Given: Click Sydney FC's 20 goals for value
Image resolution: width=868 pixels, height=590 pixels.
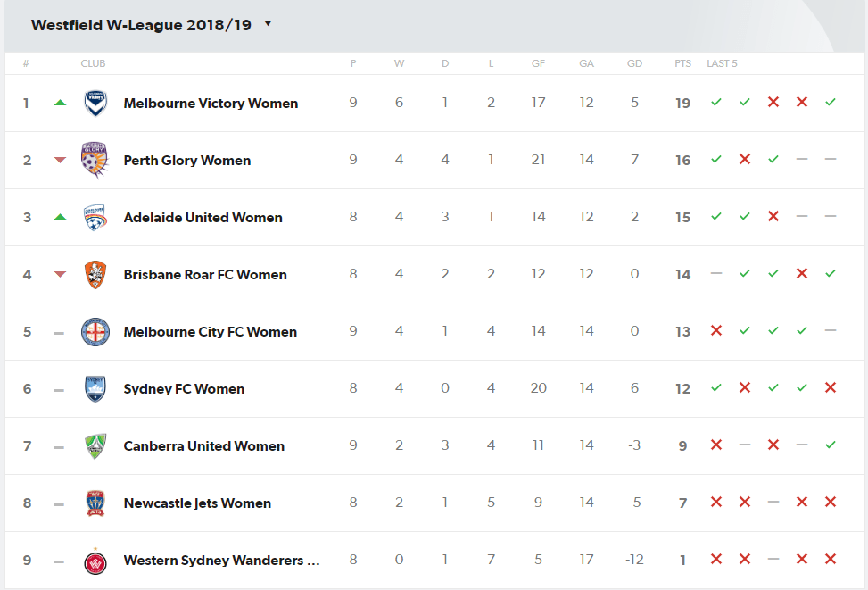Looking at the screenshot, I should click(x=538, y=388).
